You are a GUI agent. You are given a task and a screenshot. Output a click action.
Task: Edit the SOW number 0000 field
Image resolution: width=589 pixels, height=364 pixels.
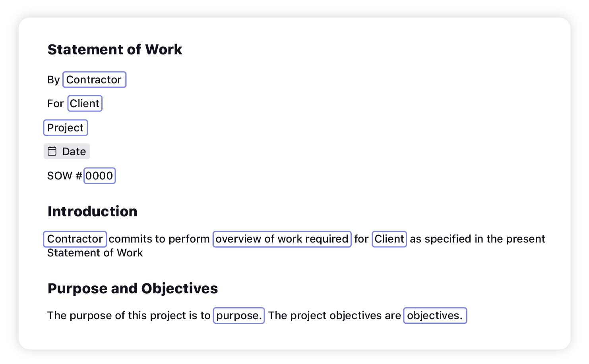click(x=99, y=176)
